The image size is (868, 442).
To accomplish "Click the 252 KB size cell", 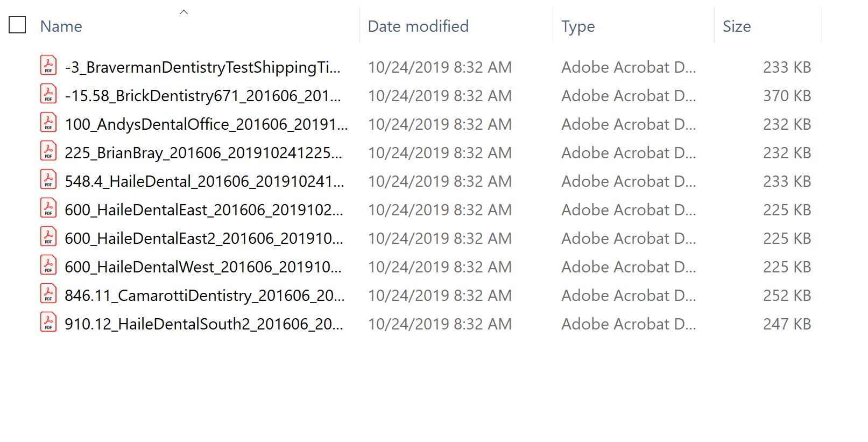I will [x=787, y=296].
